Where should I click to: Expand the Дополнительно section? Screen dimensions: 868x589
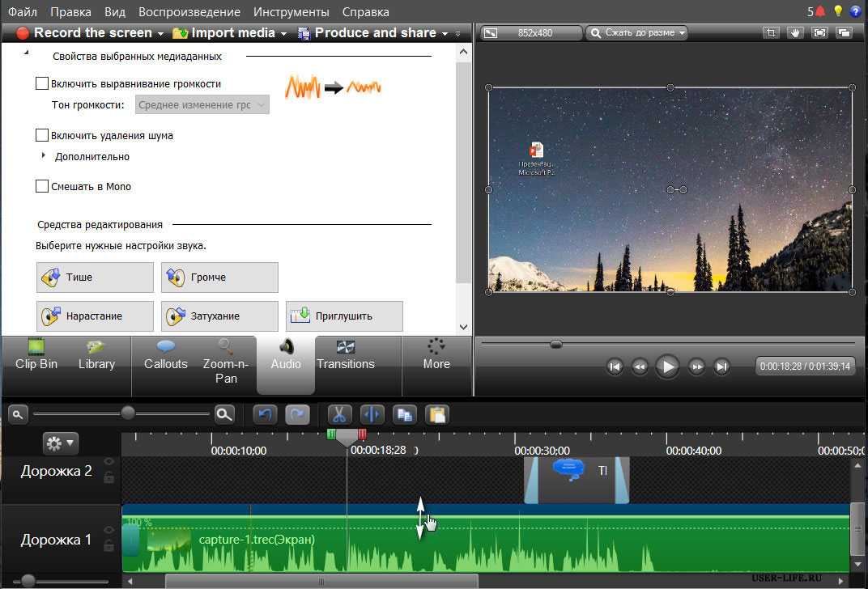click(44, 156)
